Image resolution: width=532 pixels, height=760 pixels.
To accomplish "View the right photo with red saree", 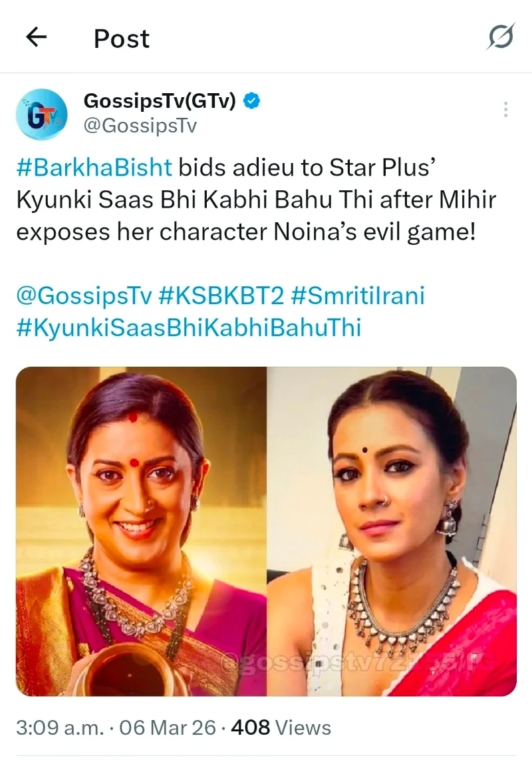I will (392, 531).
